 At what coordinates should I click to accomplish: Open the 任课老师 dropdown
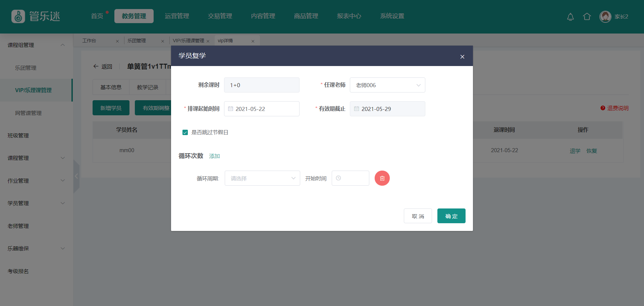point(387,85)
